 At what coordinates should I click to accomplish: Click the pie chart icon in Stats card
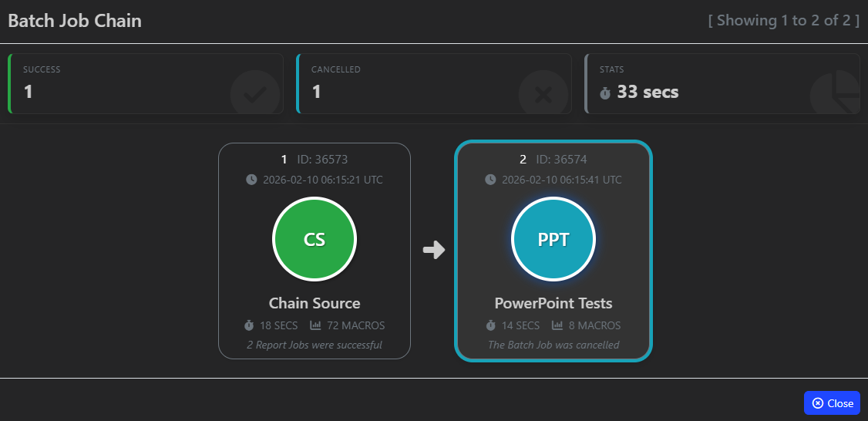(x=836, y=93)
